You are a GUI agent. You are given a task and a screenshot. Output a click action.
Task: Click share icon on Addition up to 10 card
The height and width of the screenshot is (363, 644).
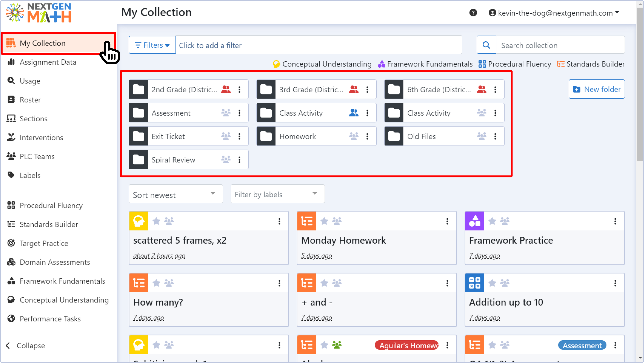[505, 283]
